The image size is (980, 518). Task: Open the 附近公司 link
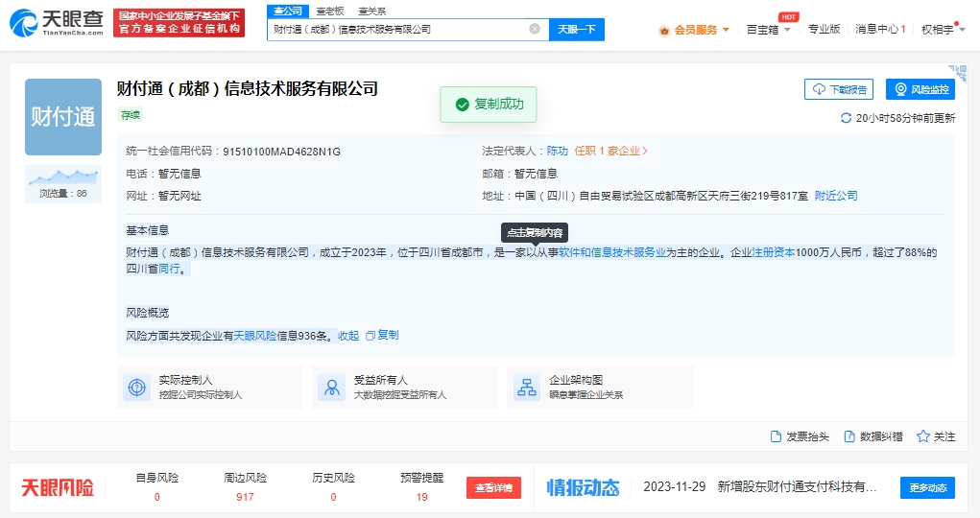point(836,196)
